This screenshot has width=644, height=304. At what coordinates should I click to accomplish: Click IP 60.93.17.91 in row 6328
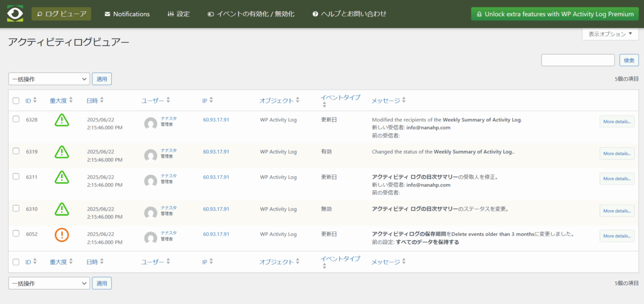[x=216, y=120]
